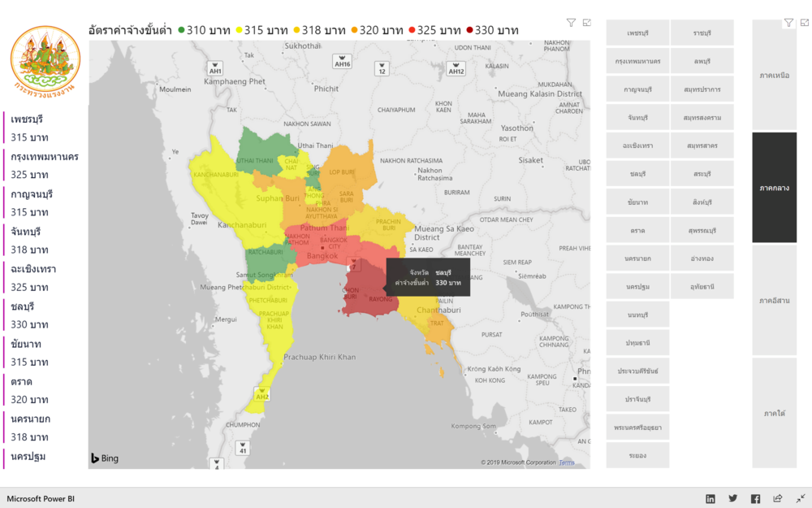The width and height of the screenshot is (812, 508).
Task: Select ชลบุรี province slicer button
Action: tap(637, 174)
